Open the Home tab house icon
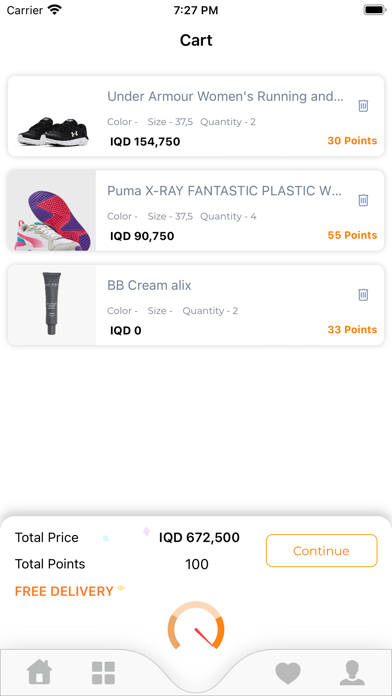Image resolution: width=392 pixels, height=696 pixels. [x=39, y=672]
